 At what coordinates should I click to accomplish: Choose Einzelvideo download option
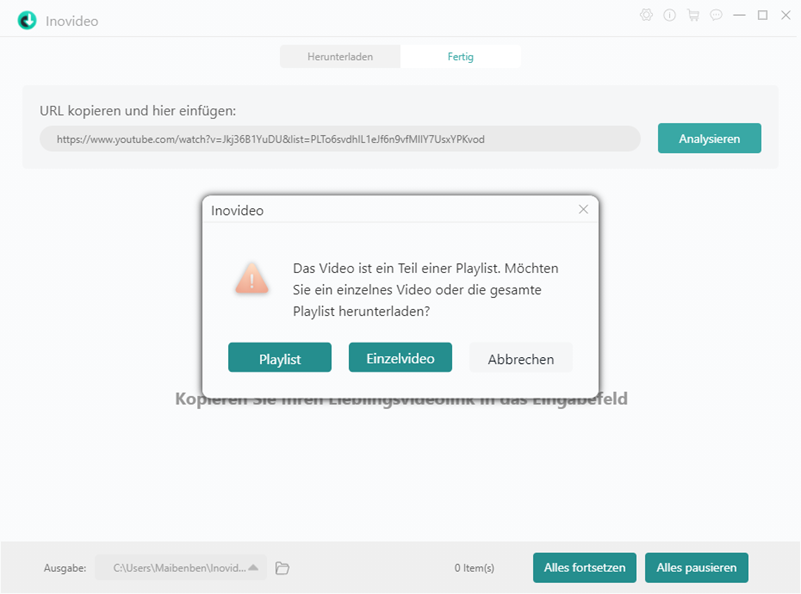[400, 358]
